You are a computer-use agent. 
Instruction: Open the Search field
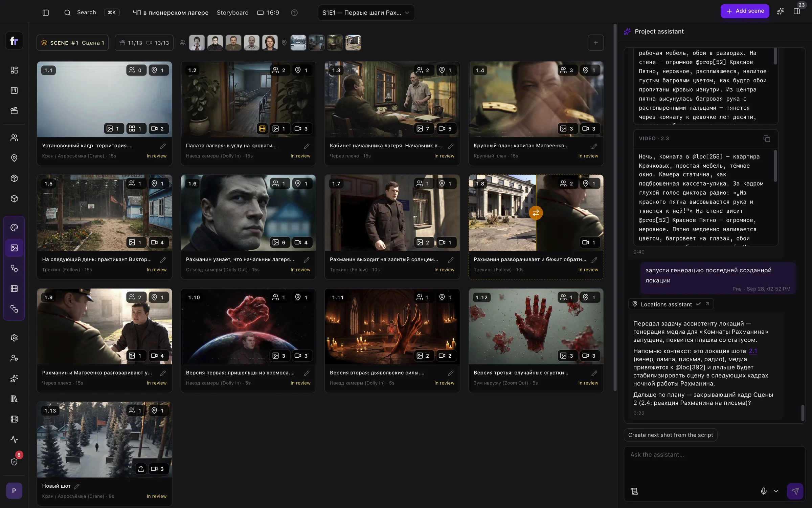click(x=91, y=13)
